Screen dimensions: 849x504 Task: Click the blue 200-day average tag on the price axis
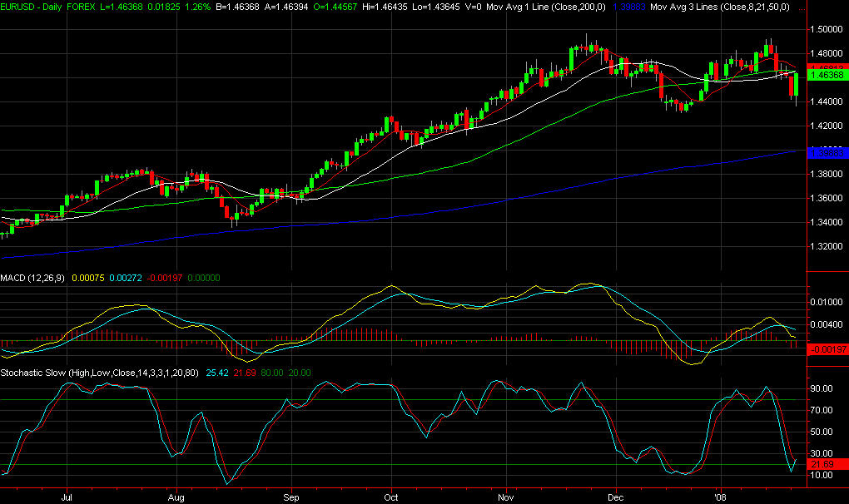(827, 153)
